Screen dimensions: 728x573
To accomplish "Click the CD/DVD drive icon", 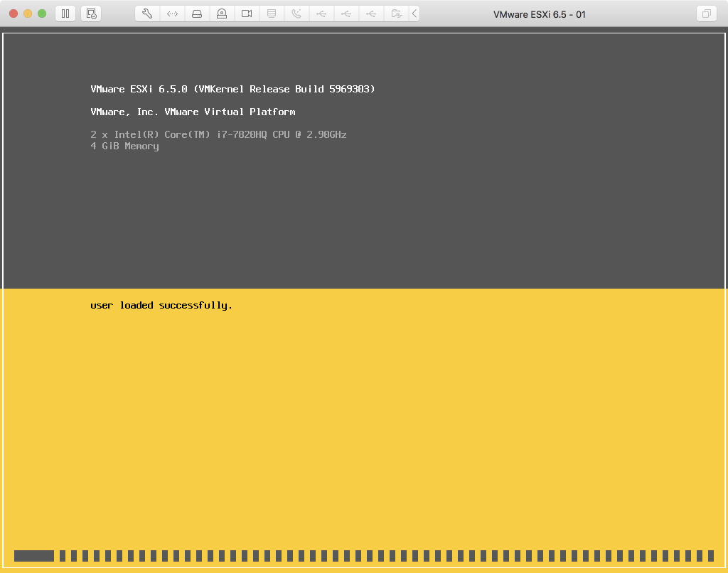I will (x=222, y=14).
